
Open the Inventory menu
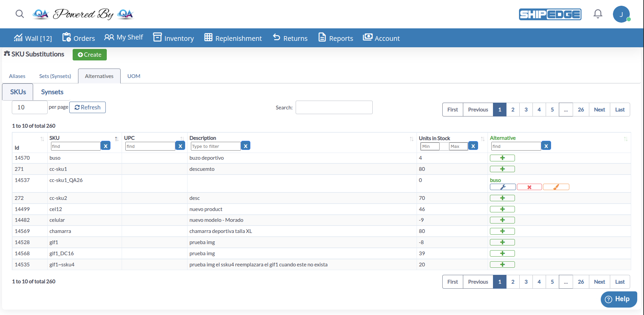point(174,38)
